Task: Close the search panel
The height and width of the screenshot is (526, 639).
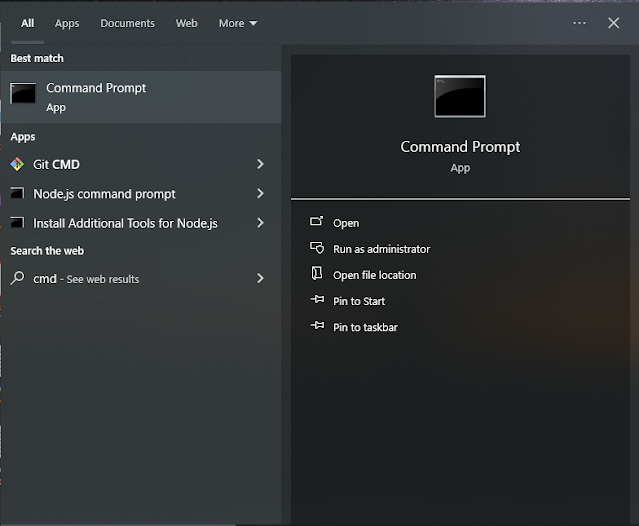Action: point(613,23)
